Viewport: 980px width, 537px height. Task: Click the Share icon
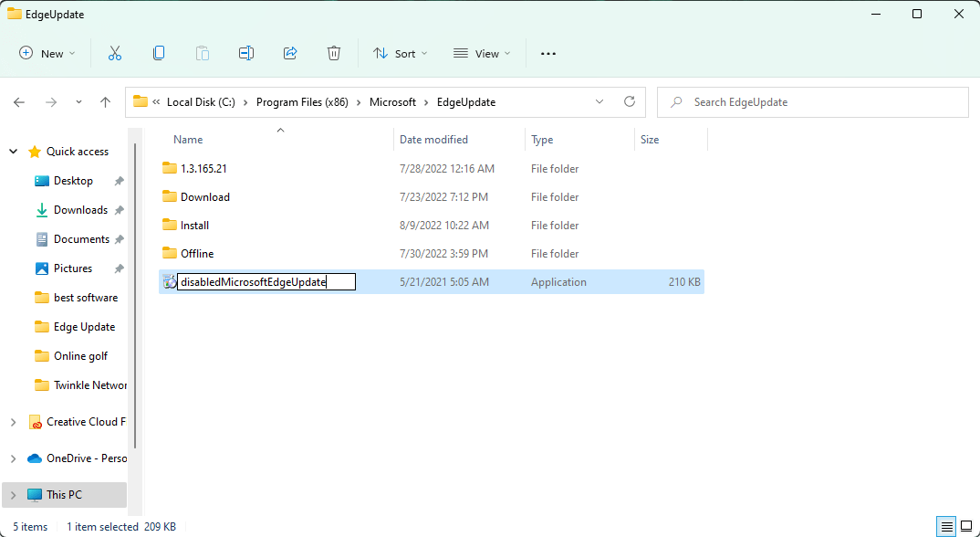pos(290,53)
